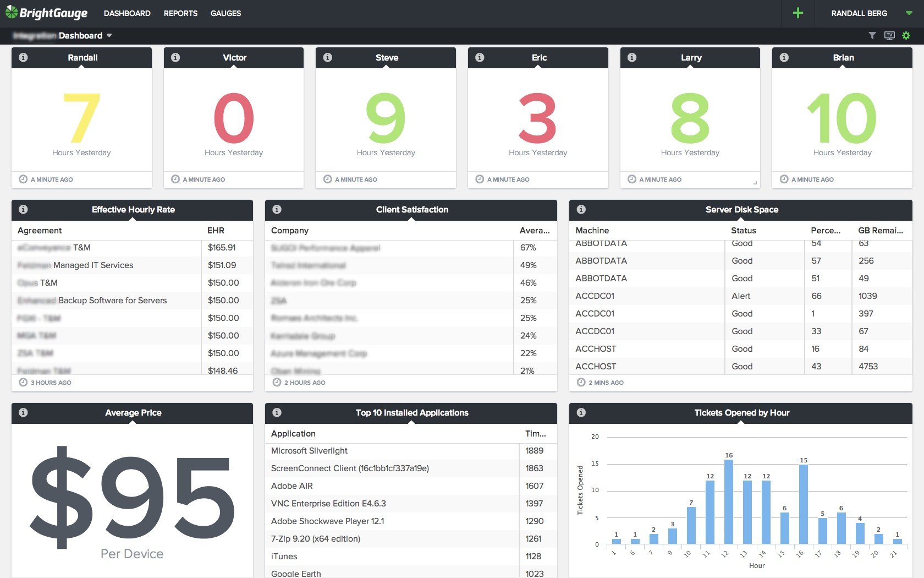The width and height of the screenshot is (924, 578).
Task: Open dashboard settings gear icon
Action: tap(906, 36)
